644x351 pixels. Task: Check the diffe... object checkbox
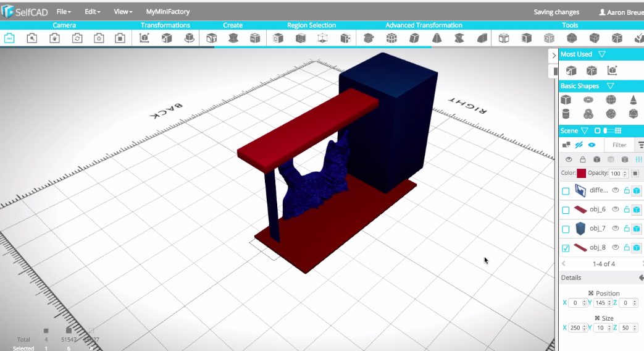tap(566, 191)
